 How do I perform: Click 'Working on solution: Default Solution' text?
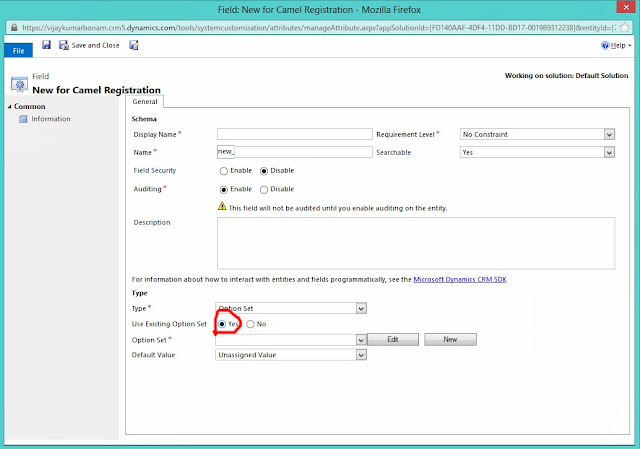pyautogui.click(x=567, y=76)
